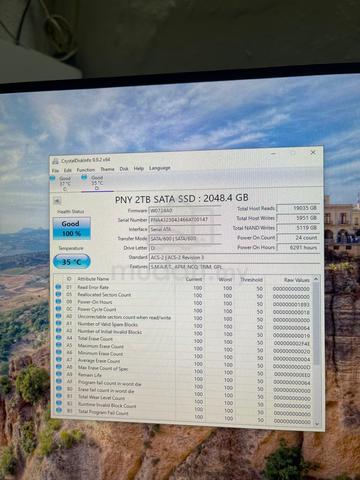The height and width of the screenshot is (480, 360).
Task: Click status icon for Number of Valid Spare Blocks
Action: click(x=58, y=324)
